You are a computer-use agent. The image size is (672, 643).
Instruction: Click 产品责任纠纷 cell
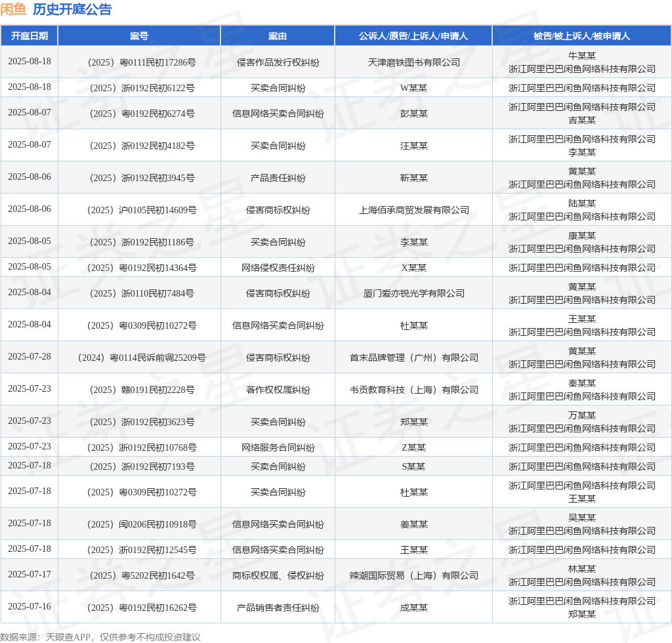[x=278, y=178]
